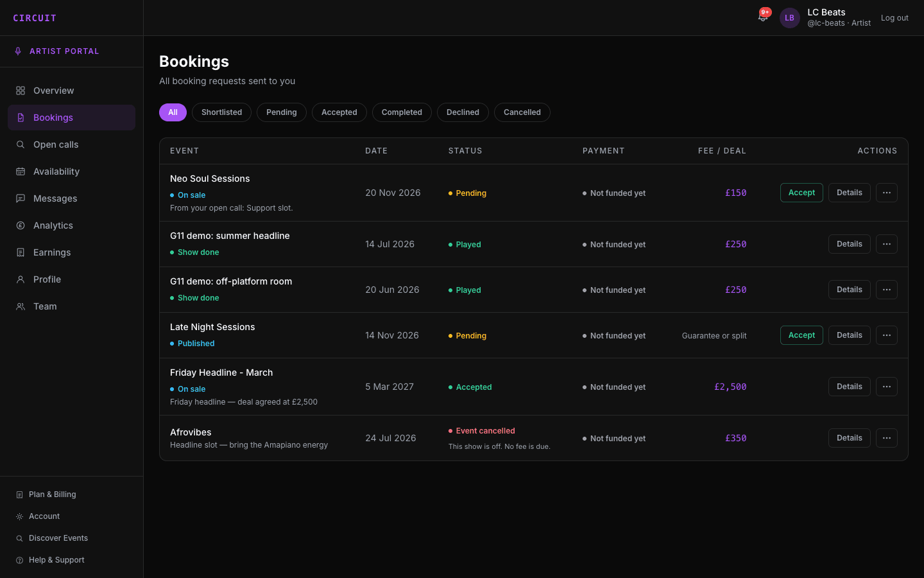The height and width of the screenshot is (578, 924).
Task: View Details for G11 summer headline
Action: [x=850, y=244]
